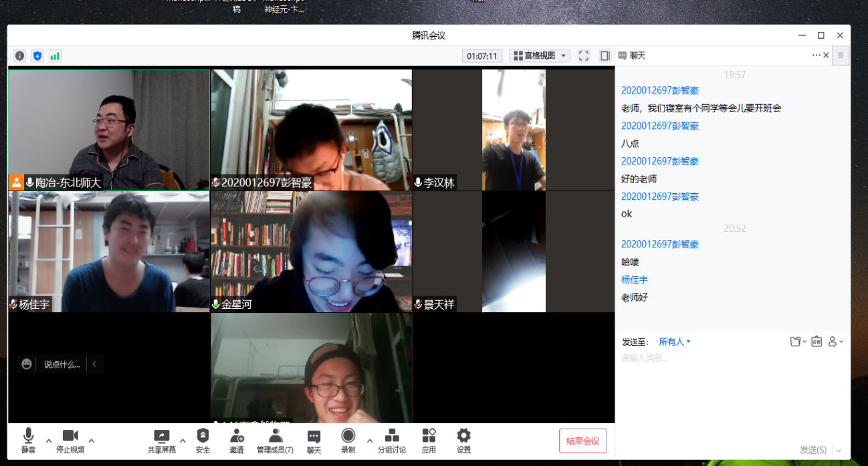Screen dimensions: 868x466
Task: Open the 所有人 recipient dropdown
Action: point(674,342)
